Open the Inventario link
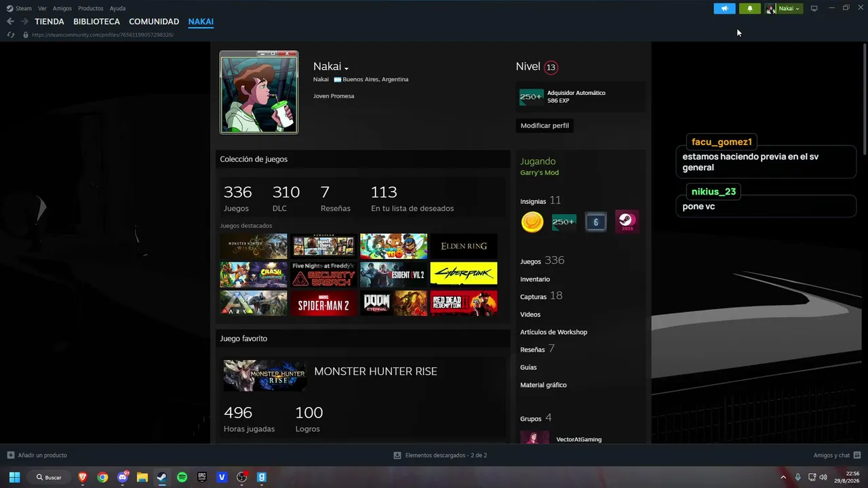The image size is (868, 488). (535, 279)
